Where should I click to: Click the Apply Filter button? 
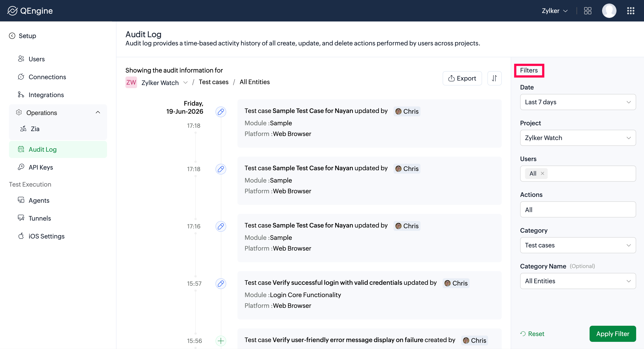click(x=612, y=334)
